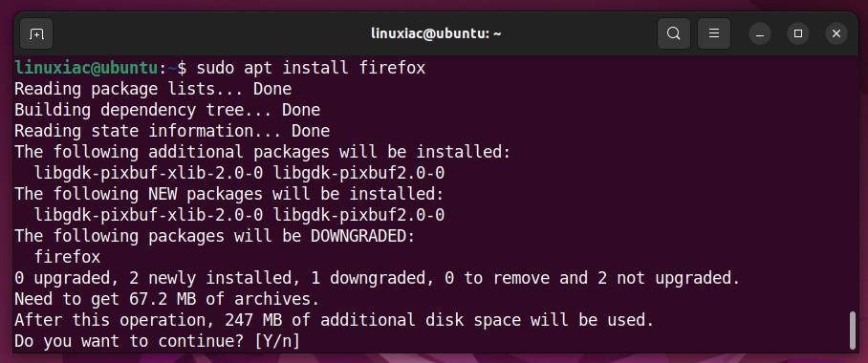Click the 'Building dependency tree... Done' line
Image resolution: width=868 pixels, height=363 pixels.
coord(167,110)
